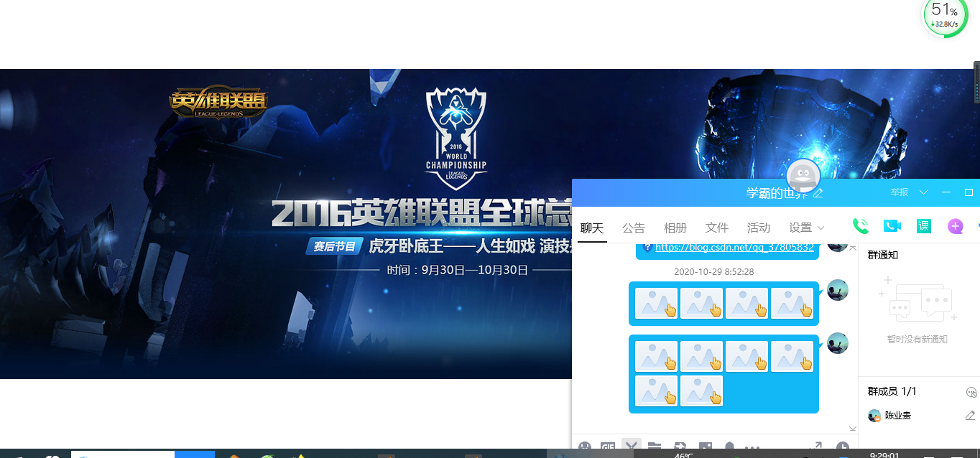This screenshot has width=980, height=458.
Task: Click the 群通知 heading
Action: tap(883, 255)
